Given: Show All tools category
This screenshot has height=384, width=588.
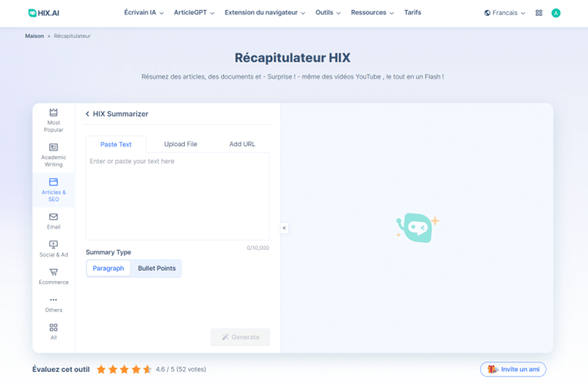Looking at the screenshot, I should tap(54, 332).
